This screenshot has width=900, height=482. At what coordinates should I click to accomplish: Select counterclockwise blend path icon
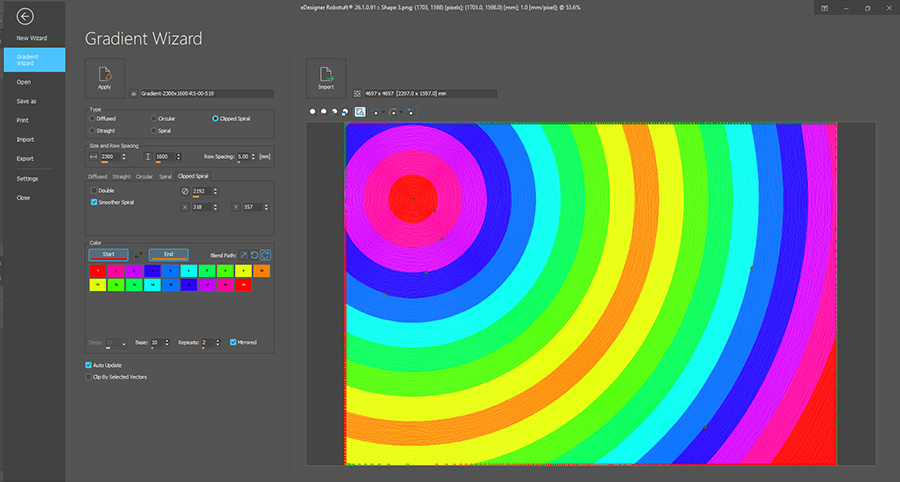(254, 255)
